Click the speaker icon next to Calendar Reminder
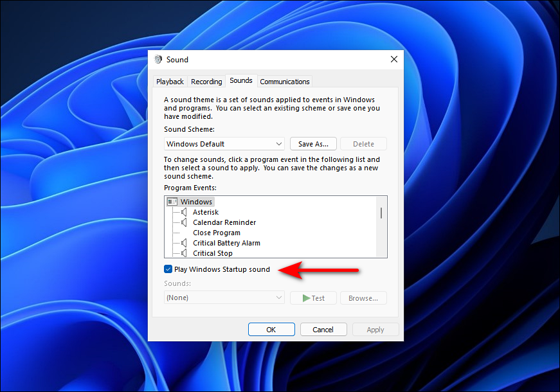This screenshot has width=560, height=392. point(185,222)
